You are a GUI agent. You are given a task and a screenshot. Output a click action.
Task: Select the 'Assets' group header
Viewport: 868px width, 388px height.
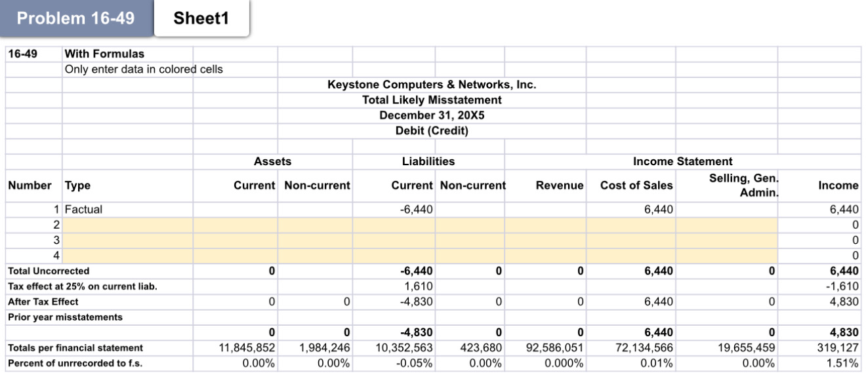(273, 161)
